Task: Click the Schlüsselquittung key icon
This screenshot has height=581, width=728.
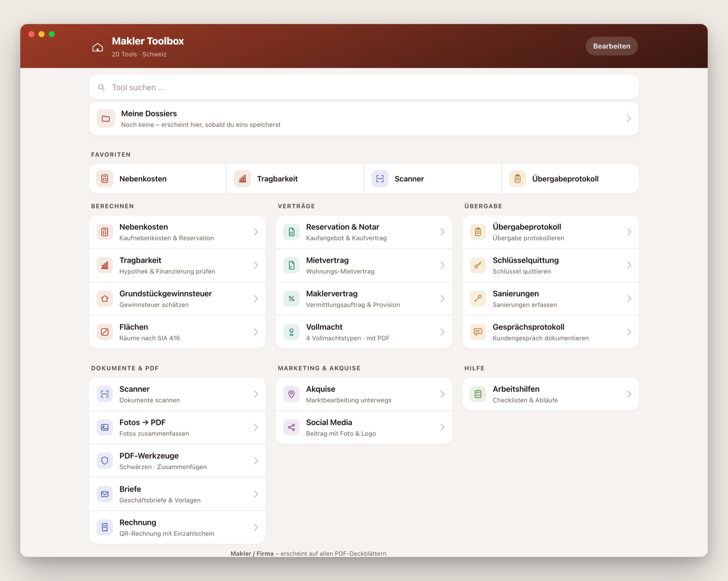Action: click(478, 265)
